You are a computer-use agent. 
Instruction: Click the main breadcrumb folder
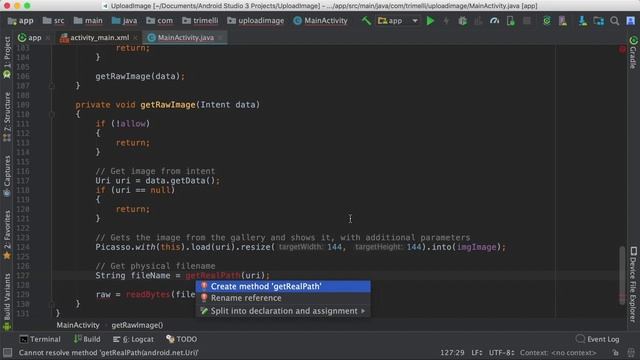pos(88,20)
